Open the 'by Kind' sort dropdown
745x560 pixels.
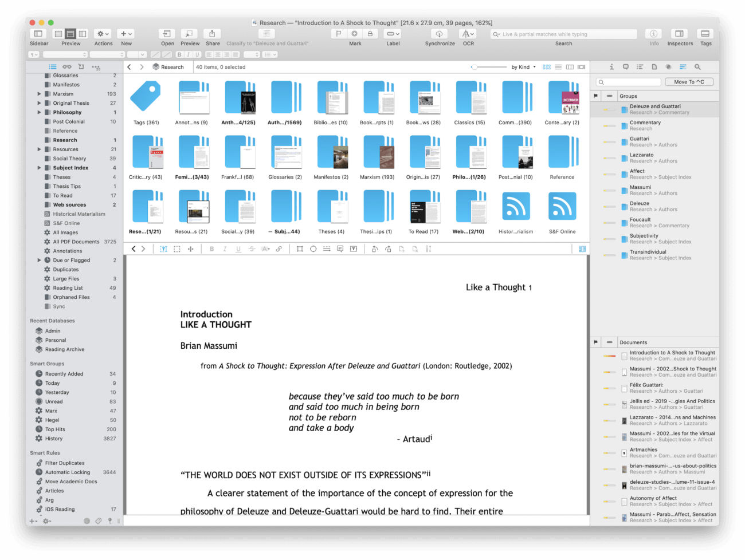click(x=523, y=67)
